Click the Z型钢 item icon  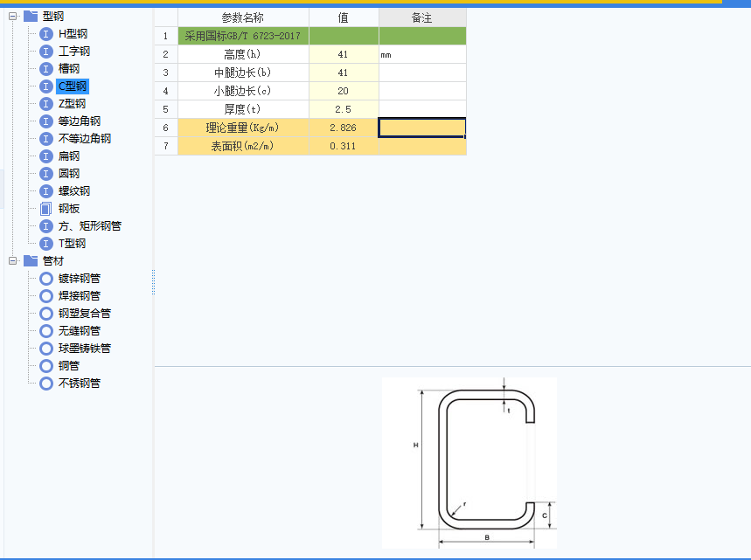(x=45, y=103)
